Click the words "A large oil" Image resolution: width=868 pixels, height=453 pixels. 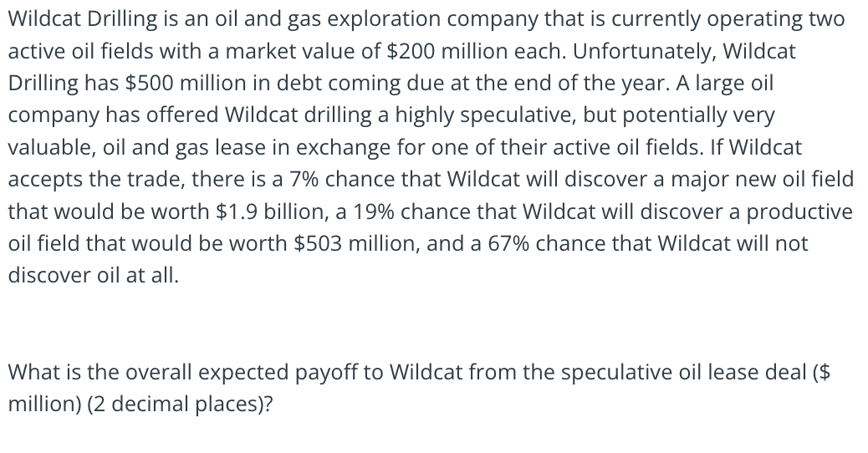click(725, 84)
